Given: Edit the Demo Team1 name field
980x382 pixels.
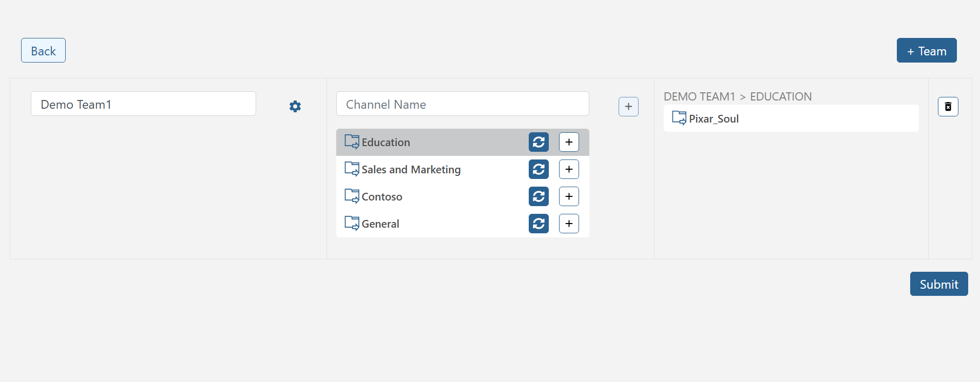Looking at the screenshot, I should click(143, 104).
